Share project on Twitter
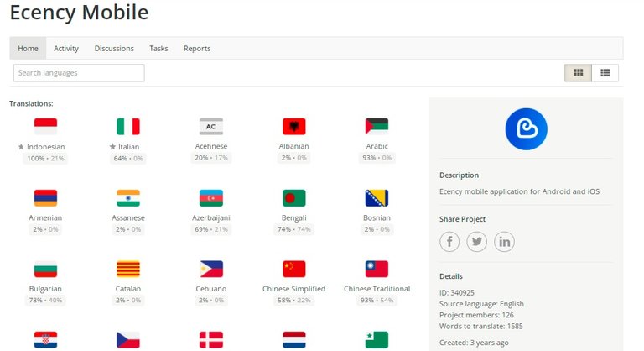 (x=477, y=242)
